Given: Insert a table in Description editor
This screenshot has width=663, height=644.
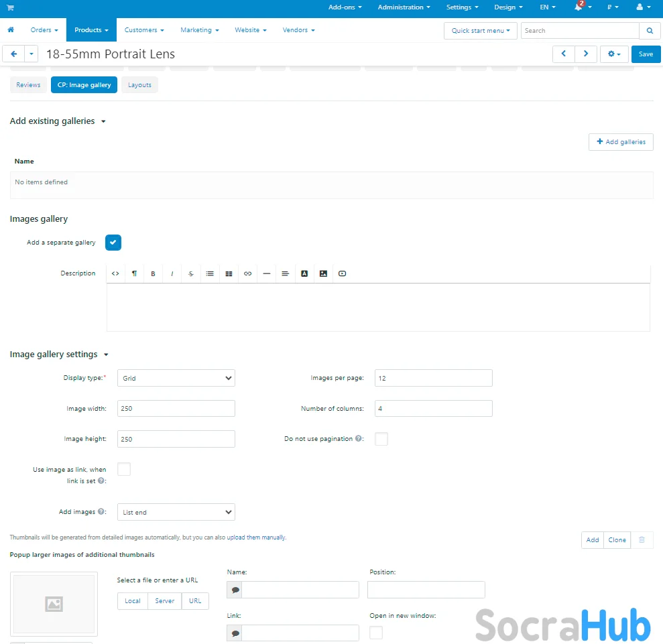Looking at the screenshot, I should tap(229, 274).
